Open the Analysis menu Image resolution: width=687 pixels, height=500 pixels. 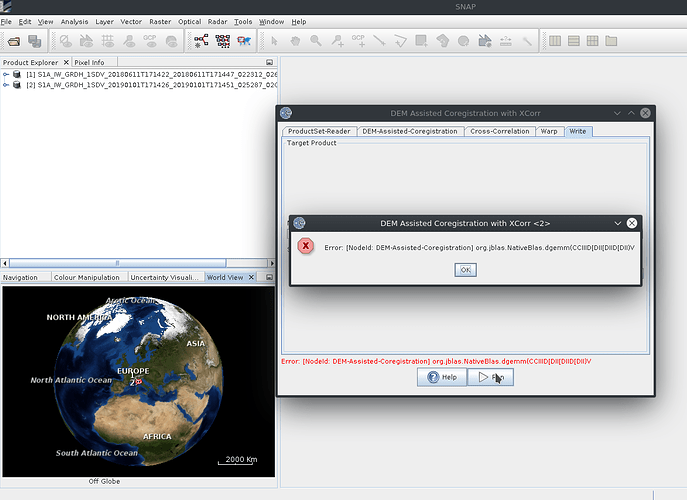pos(74,21)
